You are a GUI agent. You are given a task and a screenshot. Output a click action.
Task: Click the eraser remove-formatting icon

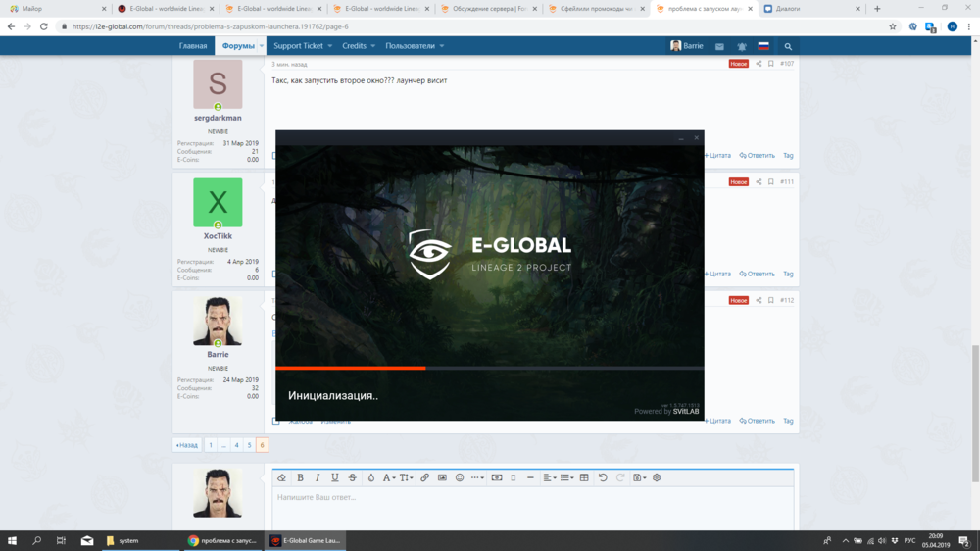(281, 477)
